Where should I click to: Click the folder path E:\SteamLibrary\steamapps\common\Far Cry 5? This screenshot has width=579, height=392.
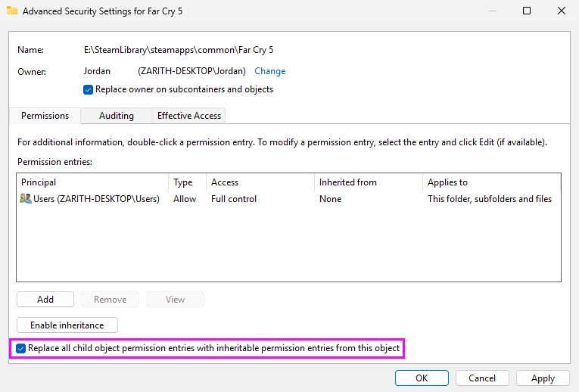(x=179, y=50)
